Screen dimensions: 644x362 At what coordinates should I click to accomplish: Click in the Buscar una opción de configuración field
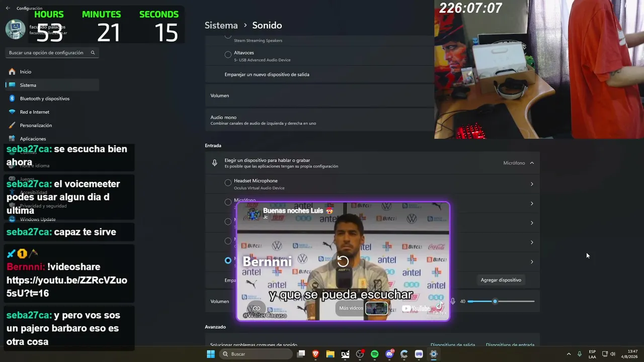pos(52,53)
